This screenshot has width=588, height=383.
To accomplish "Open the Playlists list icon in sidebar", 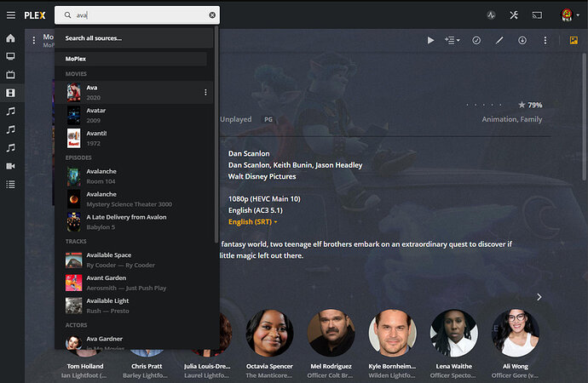I will 10,184.
